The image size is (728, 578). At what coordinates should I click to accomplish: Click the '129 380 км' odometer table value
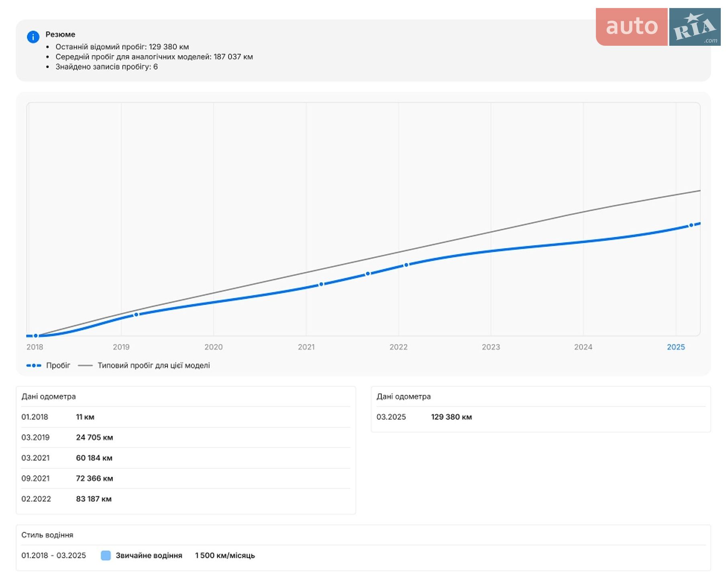pyautogui.click(x=451, y=417)
